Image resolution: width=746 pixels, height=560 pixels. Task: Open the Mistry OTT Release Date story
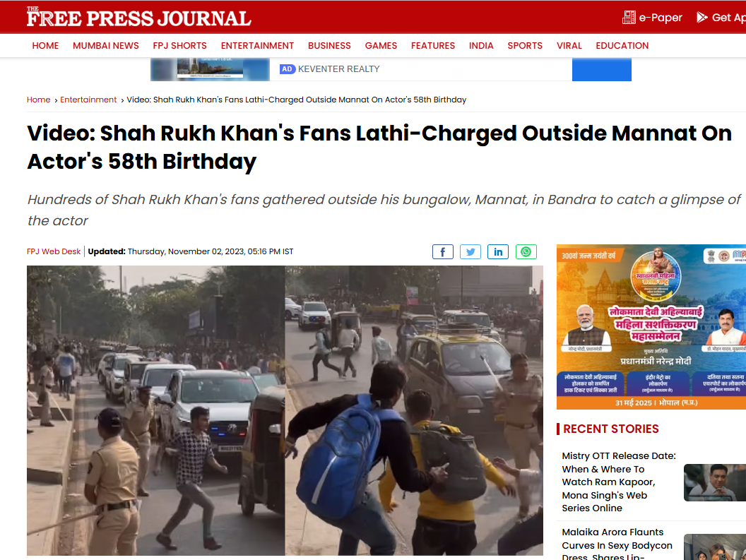click(x=619, y=482)
